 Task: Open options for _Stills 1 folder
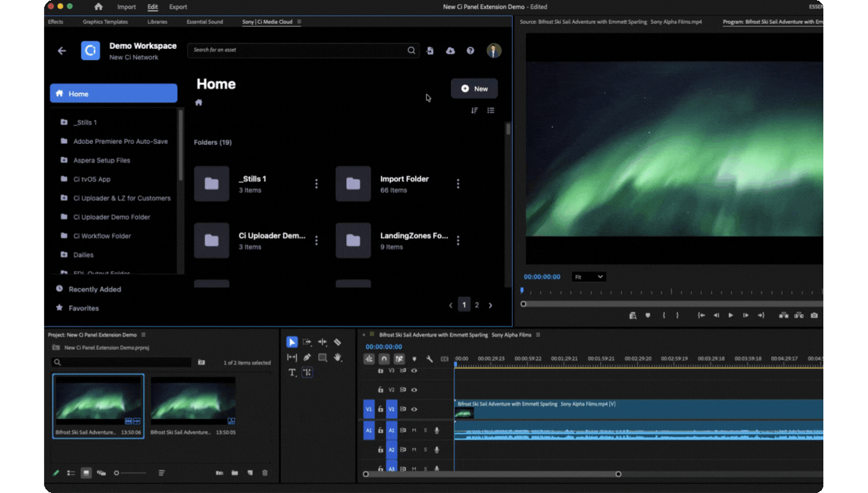[316, 184]
